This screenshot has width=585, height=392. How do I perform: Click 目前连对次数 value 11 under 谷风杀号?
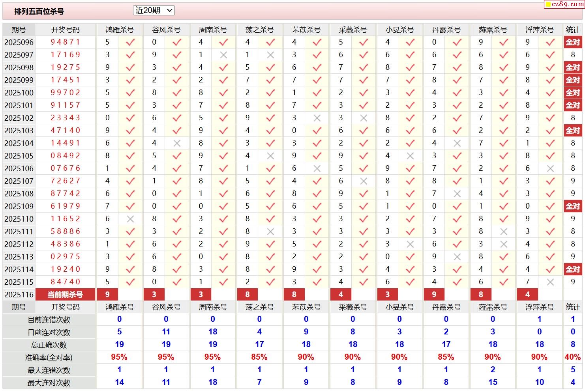(x=166, y=332)
